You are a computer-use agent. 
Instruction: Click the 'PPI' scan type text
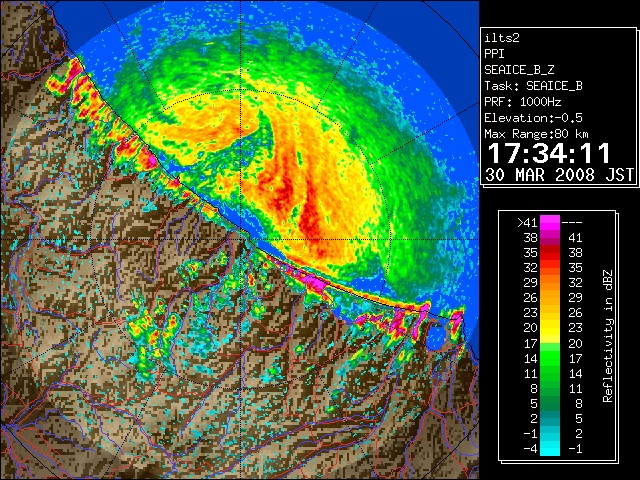[494, 54]
